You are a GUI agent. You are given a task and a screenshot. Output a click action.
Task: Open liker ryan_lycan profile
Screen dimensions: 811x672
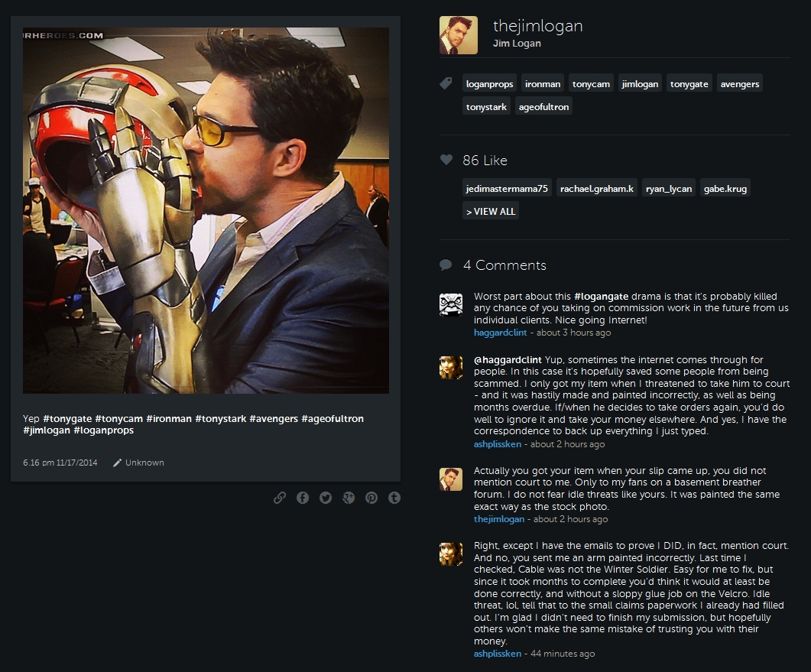pos(669,188)
